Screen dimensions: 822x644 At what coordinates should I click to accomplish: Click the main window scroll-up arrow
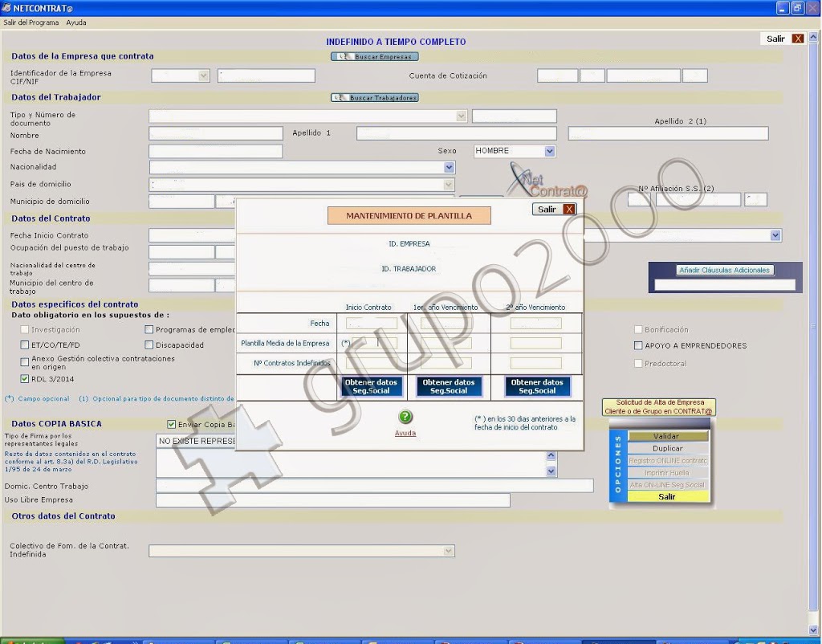pos(813,37)
